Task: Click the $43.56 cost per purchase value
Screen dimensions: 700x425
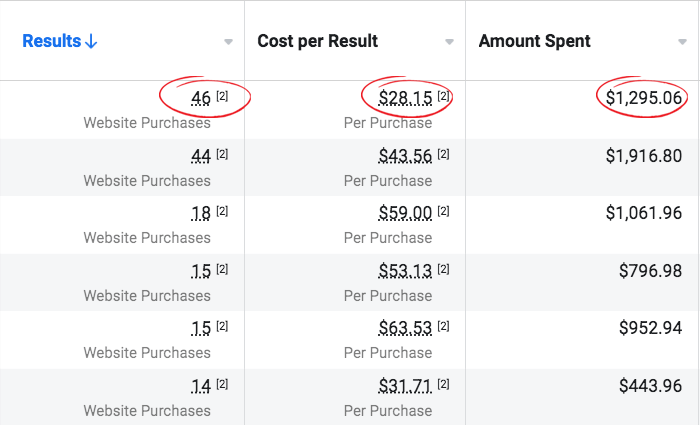Action: (x=405, y=156)
